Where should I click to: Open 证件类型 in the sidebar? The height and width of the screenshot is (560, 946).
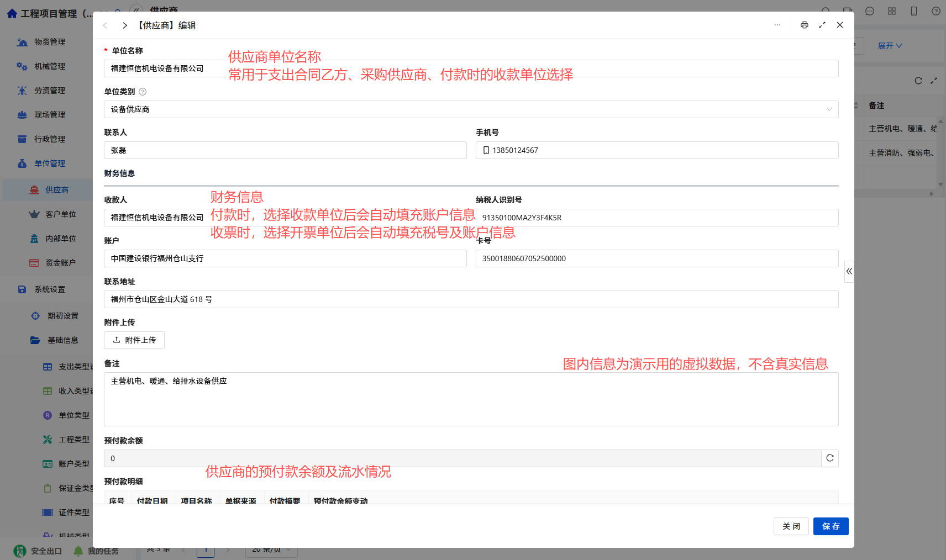pyautogui.click(x=74, y=513)
